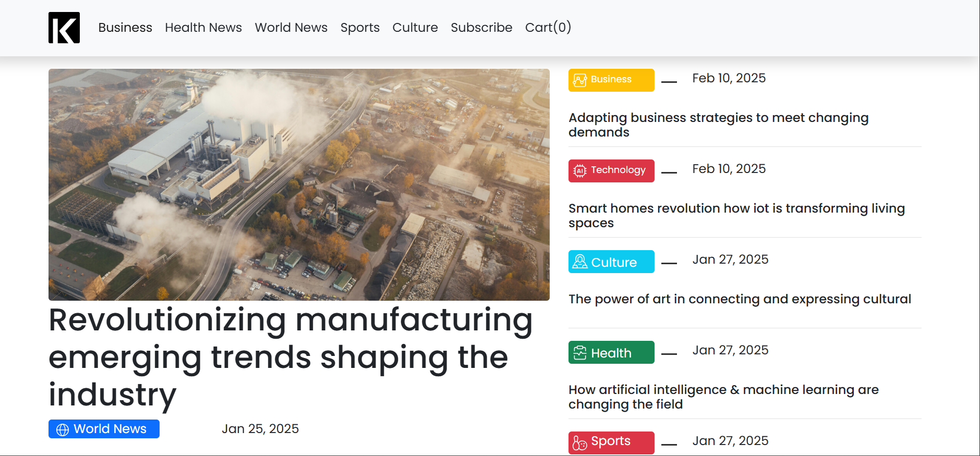
Task: Open the Business menu item
Action: pyautogui.click(x=125, y=28)
